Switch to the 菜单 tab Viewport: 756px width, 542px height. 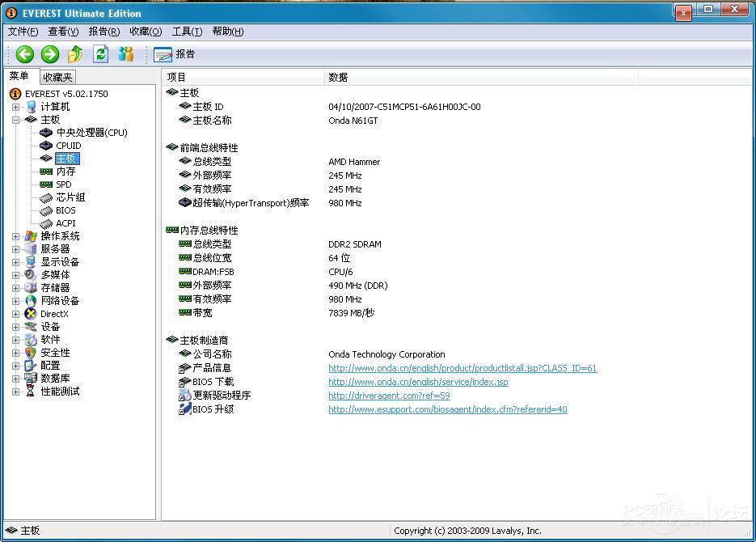coord(19,76)
